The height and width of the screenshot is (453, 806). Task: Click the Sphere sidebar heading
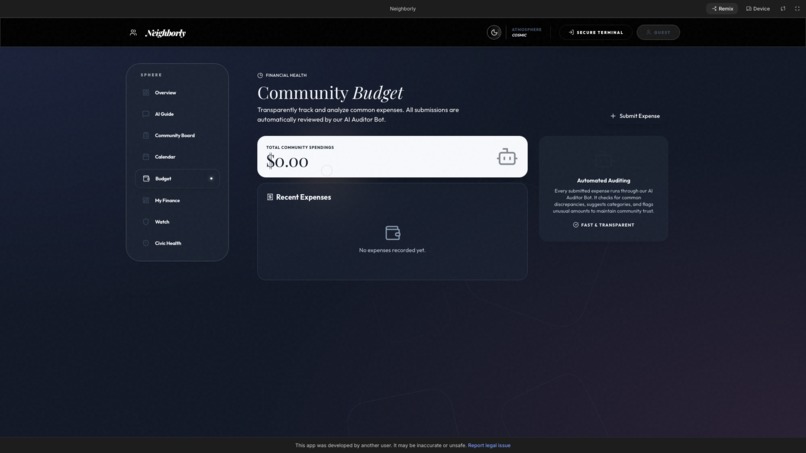(151, 75)
